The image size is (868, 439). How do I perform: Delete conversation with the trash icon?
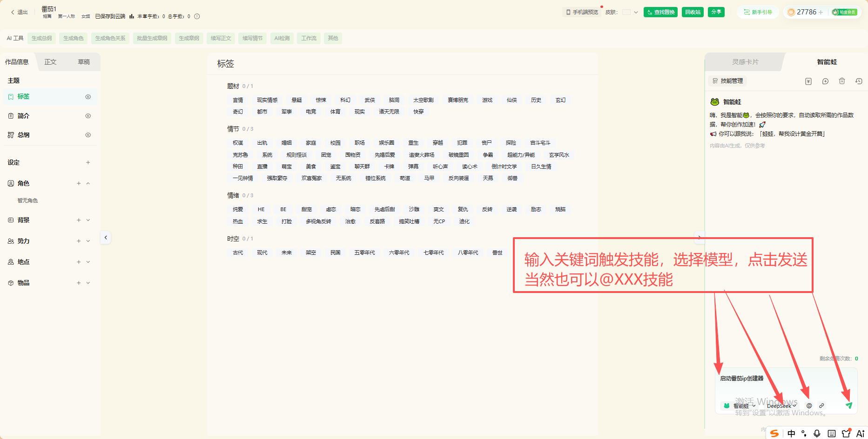[x=842, y=81]
